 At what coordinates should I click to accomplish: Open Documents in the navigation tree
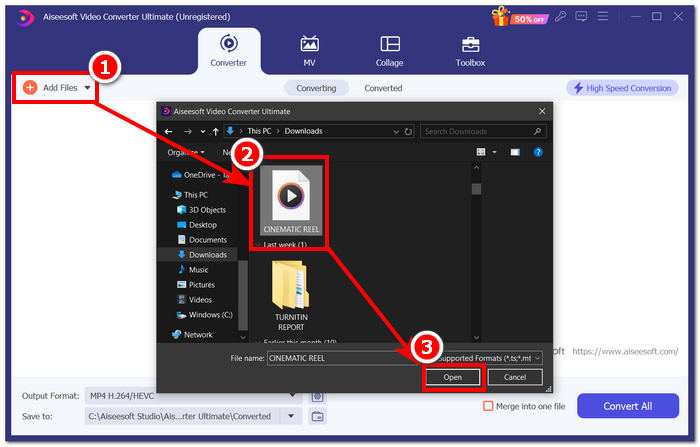(202, 240)
